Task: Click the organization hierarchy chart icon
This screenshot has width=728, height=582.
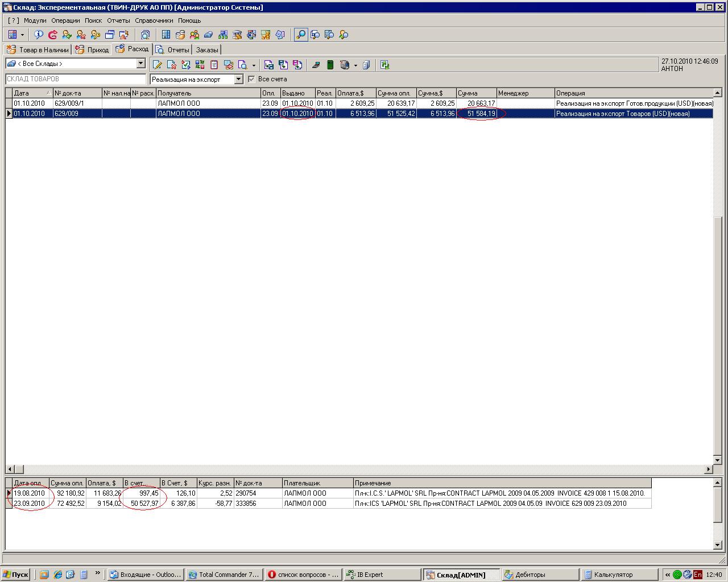Action: pos(223,35)
